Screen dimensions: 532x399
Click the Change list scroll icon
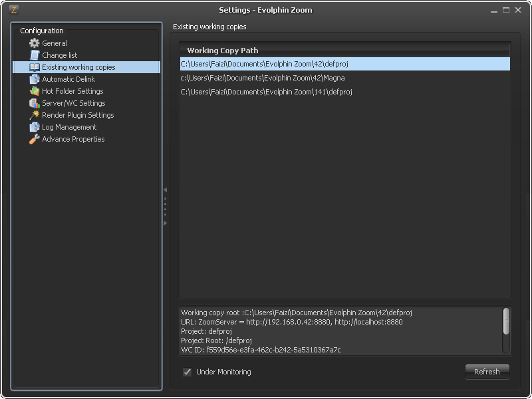tap(35, 55)
